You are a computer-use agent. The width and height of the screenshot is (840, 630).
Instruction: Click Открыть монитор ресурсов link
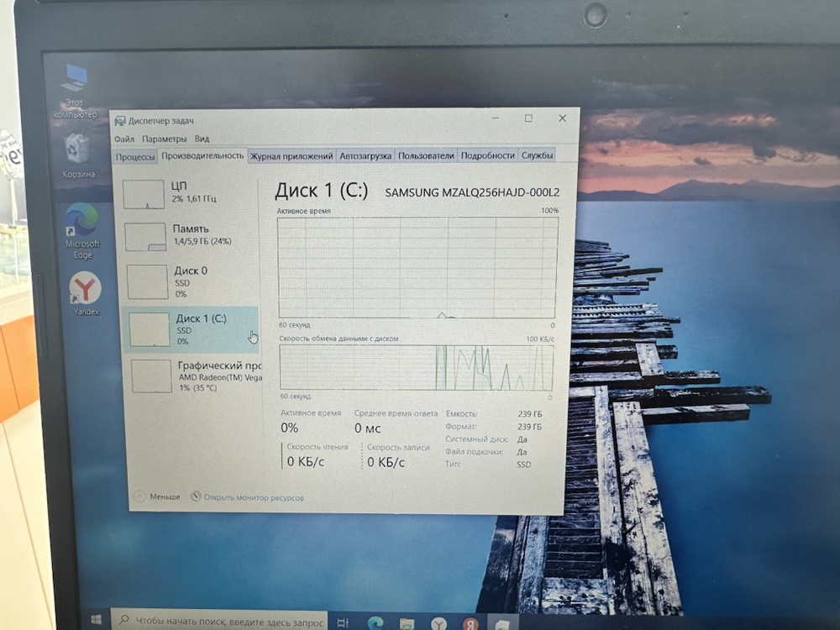tap(254, 497)
